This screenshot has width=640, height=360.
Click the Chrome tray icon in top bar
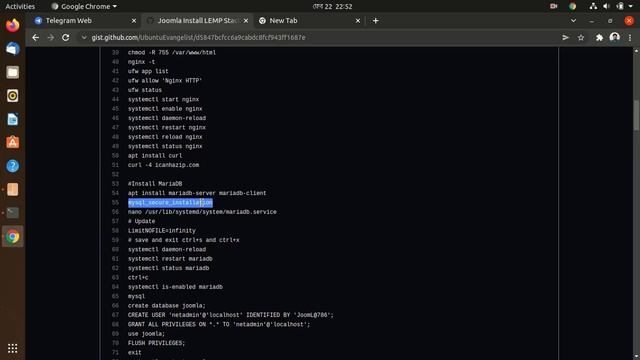click(x=572, y=6)
